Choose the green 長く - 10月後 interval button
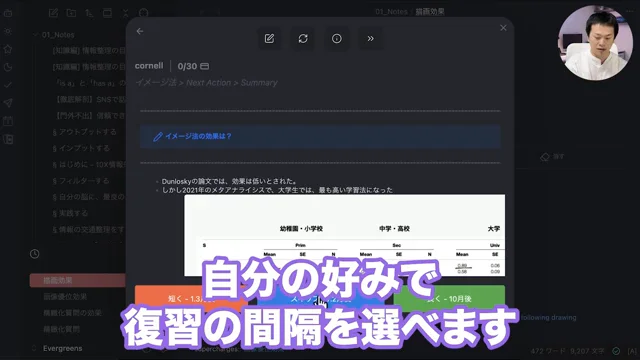This screenshot has height=360, width=640. (449, 298)
